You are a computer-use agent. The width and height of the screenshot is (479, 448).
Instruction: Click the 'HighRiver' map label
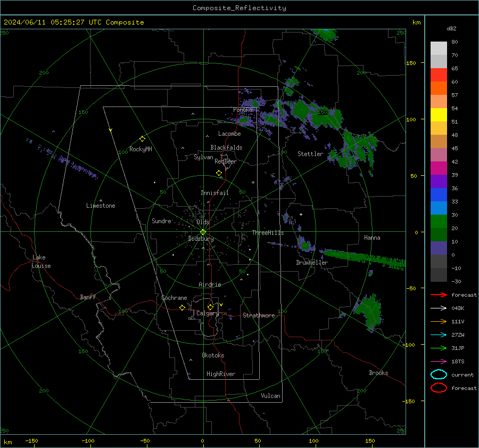pos(220,374)
